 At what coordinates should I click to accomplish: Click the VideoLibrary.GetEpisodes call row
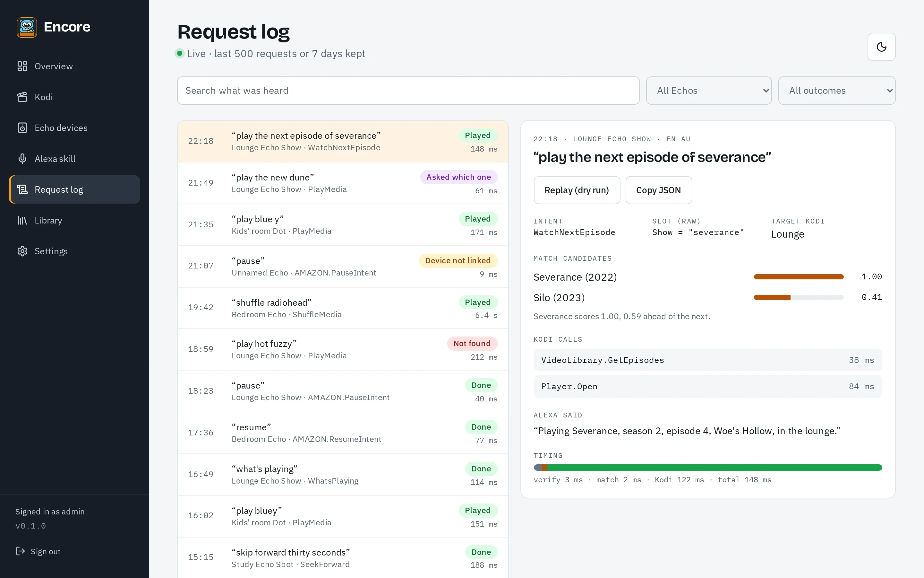pyautogui.click(x=707, y=360)
